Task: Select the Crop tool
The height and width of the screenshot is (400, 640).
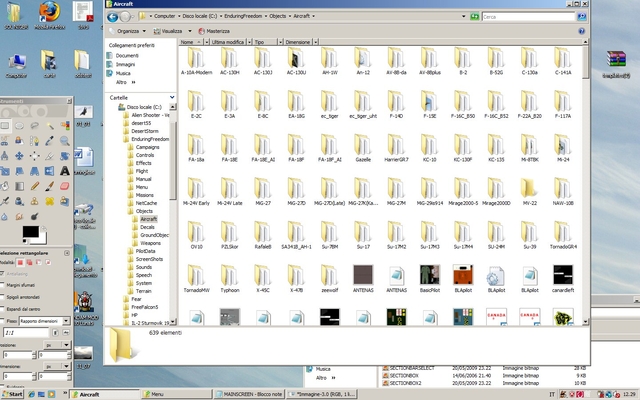Action: click(50, 156)
